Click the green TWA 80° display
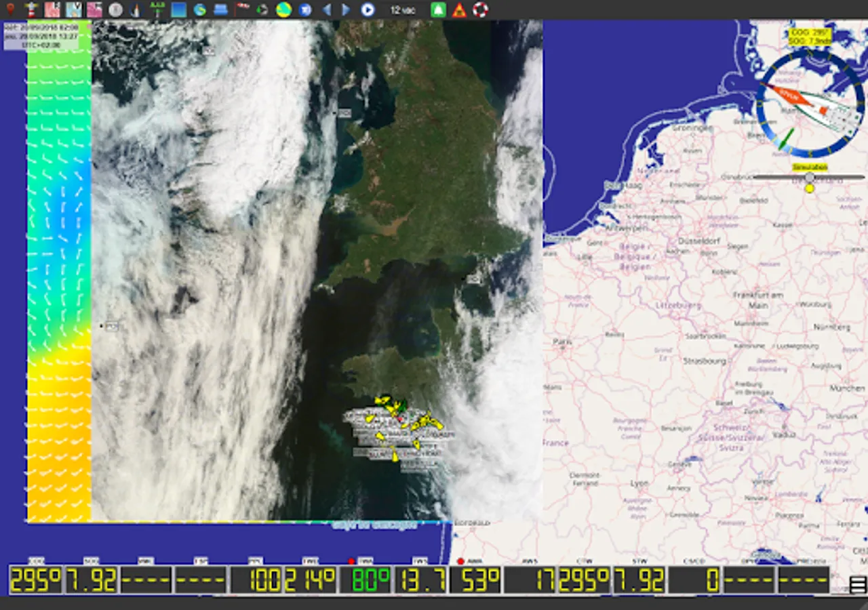 pos(365,580)
